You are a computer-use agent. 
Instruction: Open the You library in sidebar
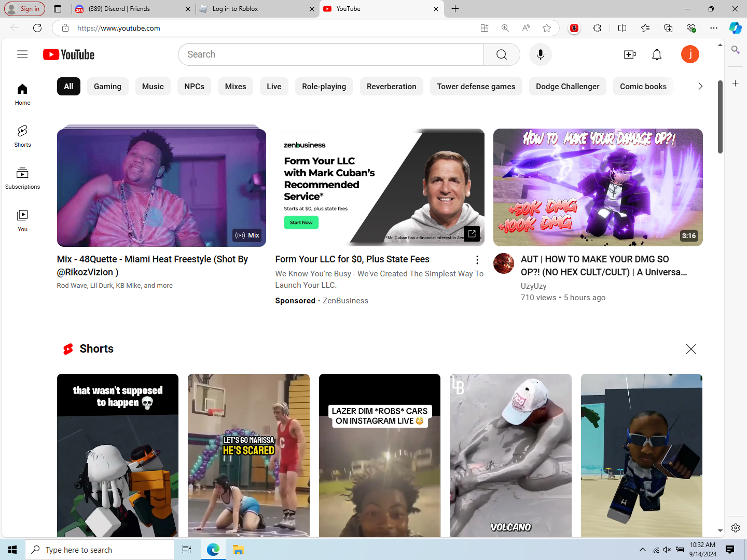(22, 220)
